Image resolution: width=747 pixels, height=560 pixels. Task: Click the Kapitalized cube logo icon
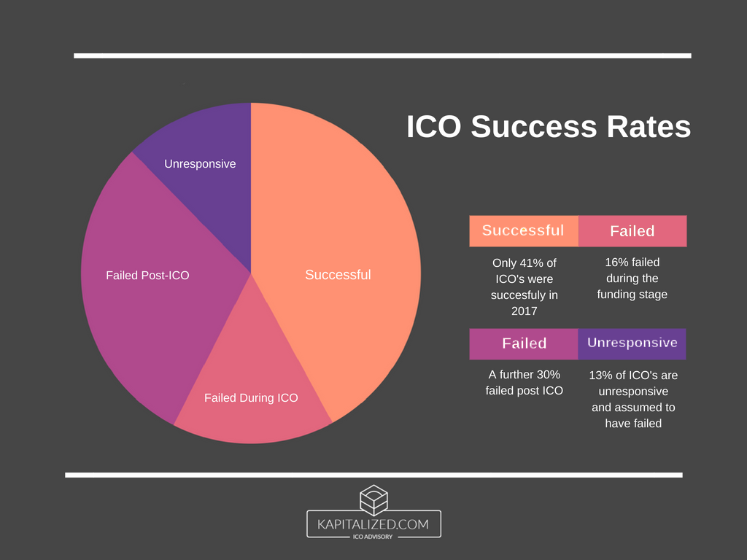[373, 497]
